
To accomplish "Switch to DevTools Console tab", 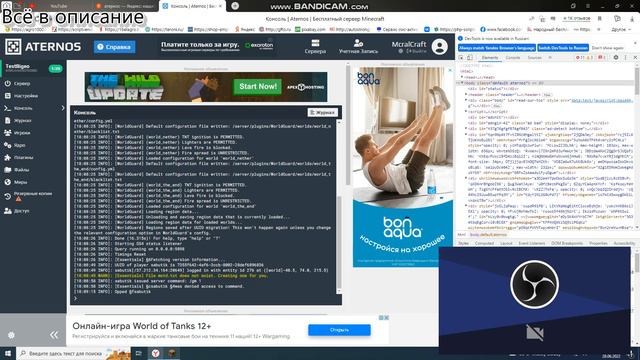I will click(513, 58).
